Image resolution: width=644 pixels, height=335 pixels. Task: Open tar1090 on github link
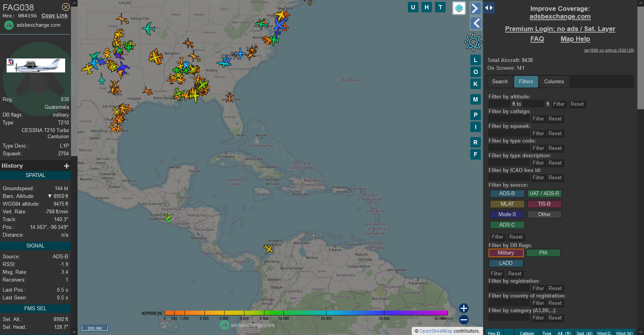click(609, 50)
